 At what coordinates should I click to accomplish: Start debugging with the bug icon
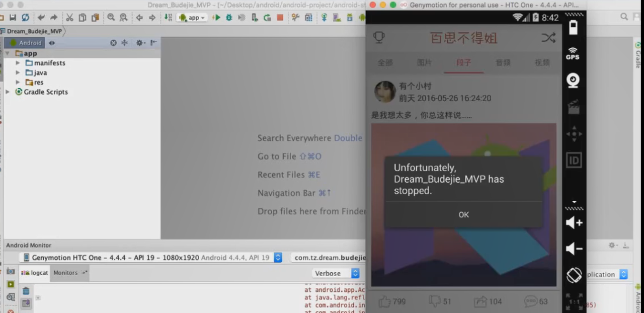tap(229, 18)
